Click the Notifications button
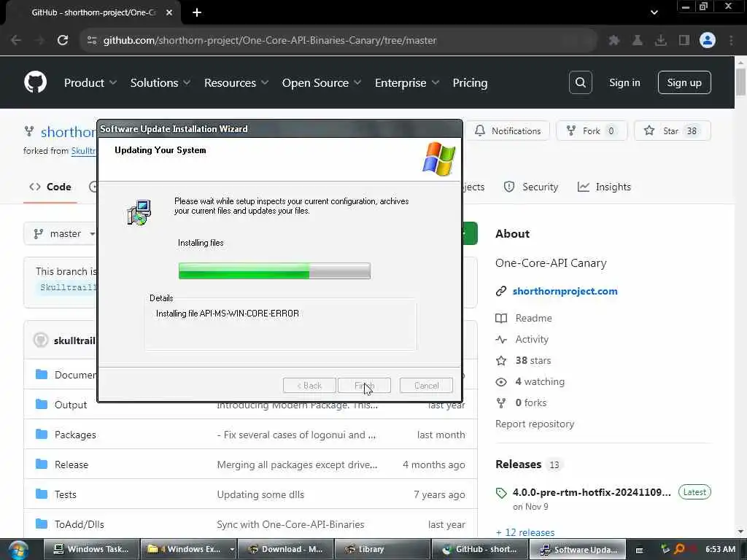Viewport: 747px width, 560px height. (508, 131)
